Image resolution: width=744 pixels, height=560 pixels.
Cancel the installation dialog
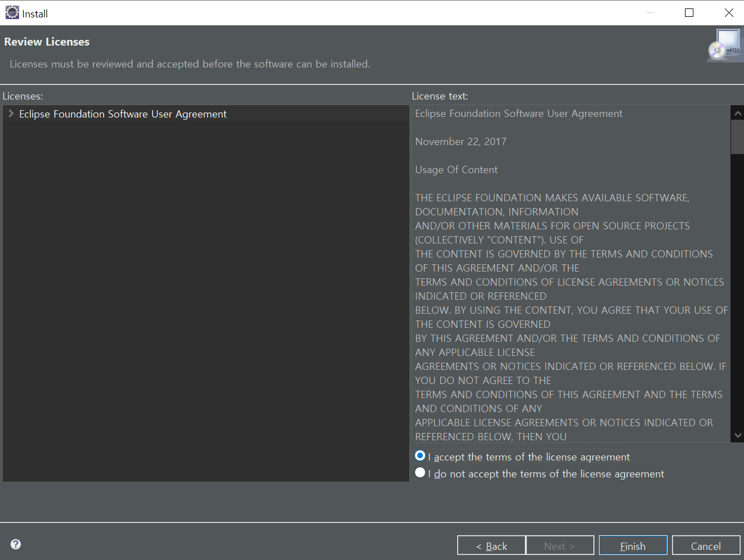pos(706,545)
